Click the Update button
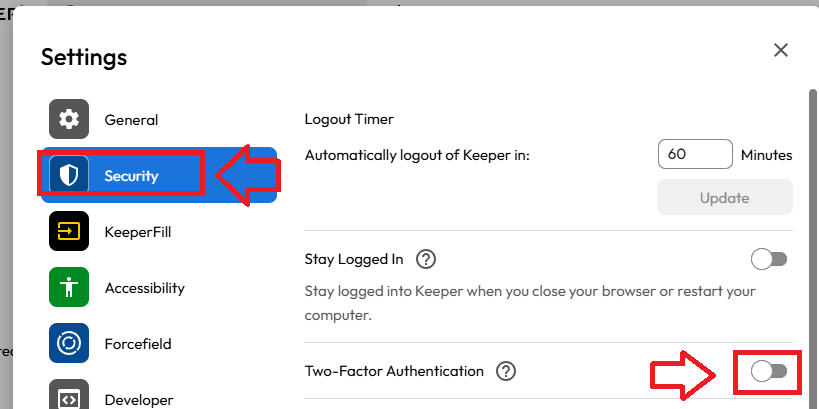Image resolution: width=819 pixels, height=409 pixels. (724, 198)
